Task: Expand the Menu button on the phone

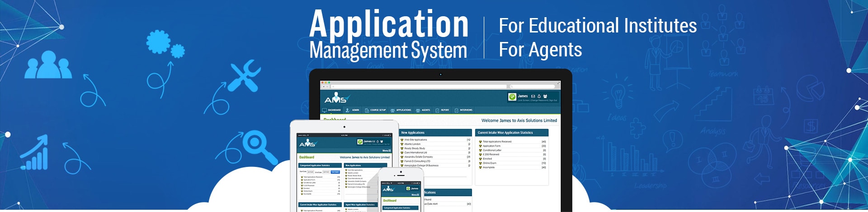Action: coord(415,195)
